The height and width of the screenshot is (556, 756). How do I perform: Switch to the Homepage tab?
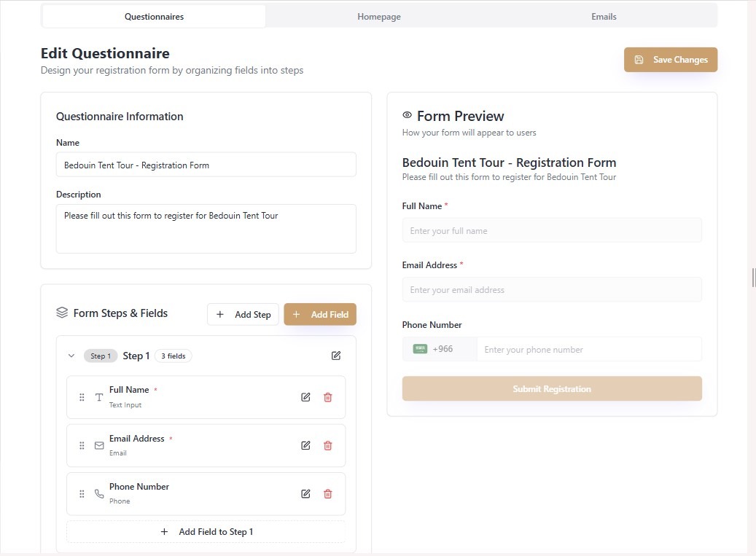pyautogui.click(x=378, y=16)
